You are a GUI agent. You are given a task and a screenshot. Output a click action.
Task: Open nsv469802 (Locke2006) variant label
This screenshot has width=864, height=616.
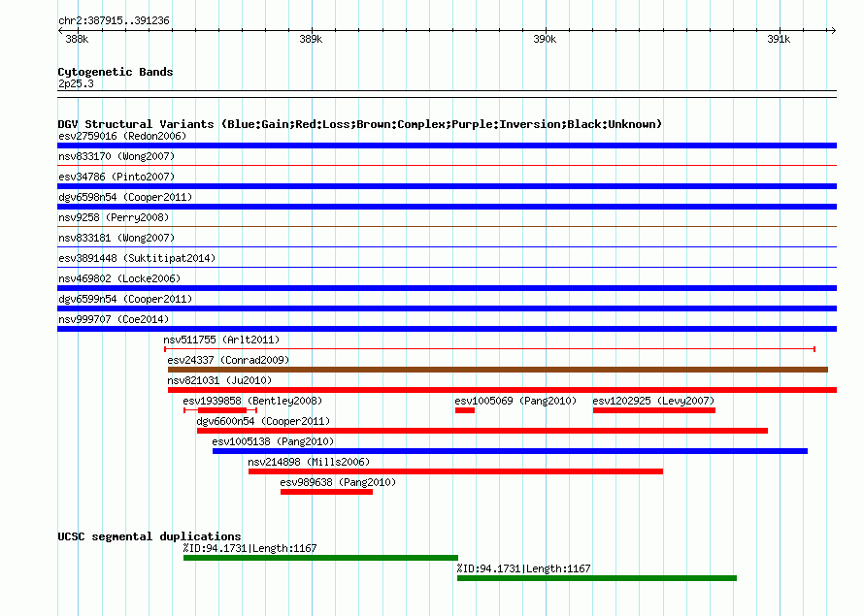[119, 278]
